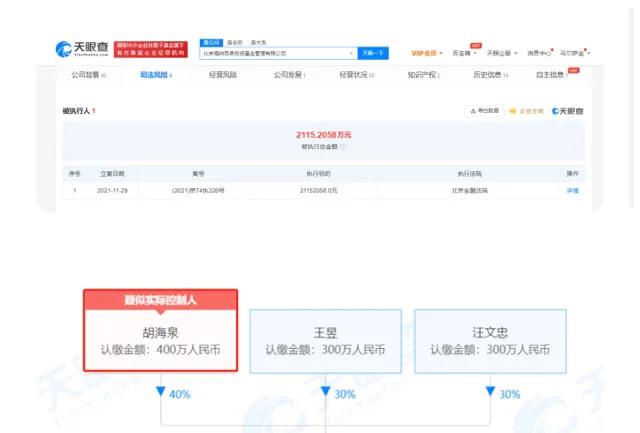This screenshot has height=433, width=640.
Task: Click the 立案日期 column header
Action: [x=112, y=173]
